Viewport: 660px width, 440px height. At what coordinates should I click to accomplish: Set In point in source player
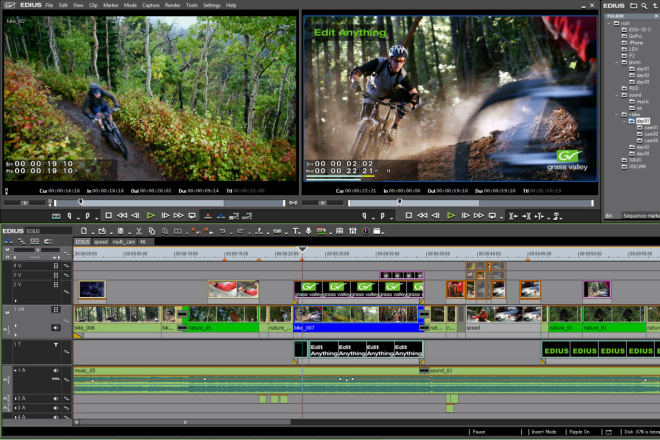(x=69, y=216)
